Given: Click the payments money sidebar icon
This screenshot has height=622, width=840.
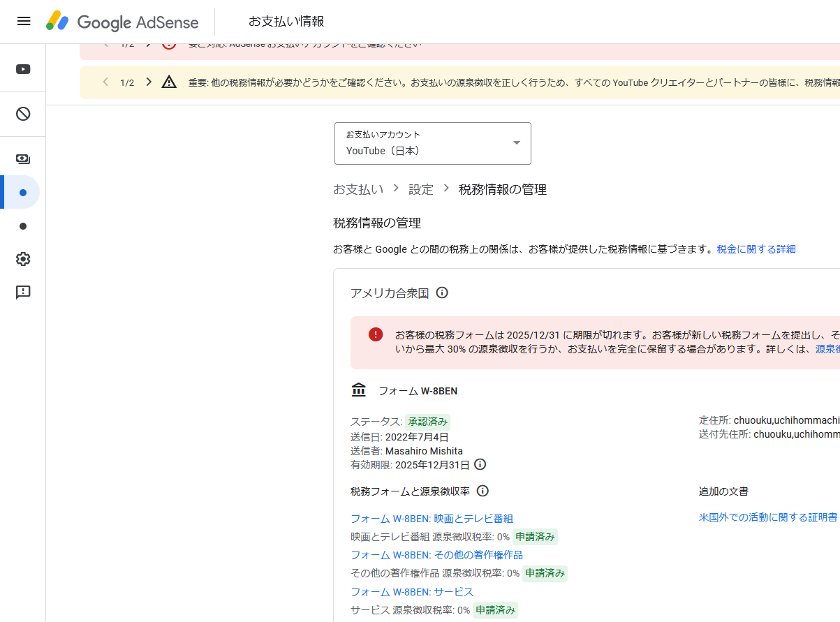Looking at the screenshot, I should click(23, 159).
